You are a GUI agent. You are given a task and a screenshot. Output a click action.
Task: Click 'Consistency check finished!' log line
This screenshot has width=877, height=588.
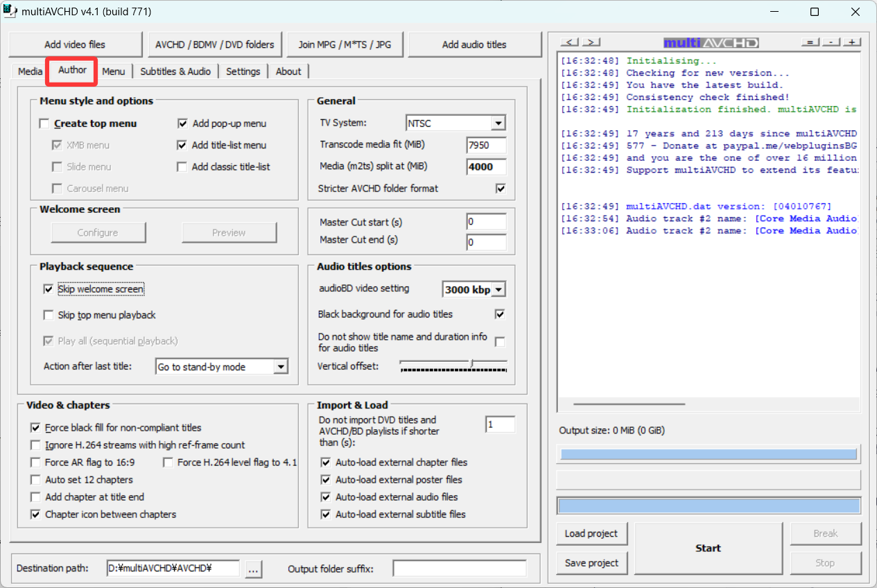(x=708, y=97)
